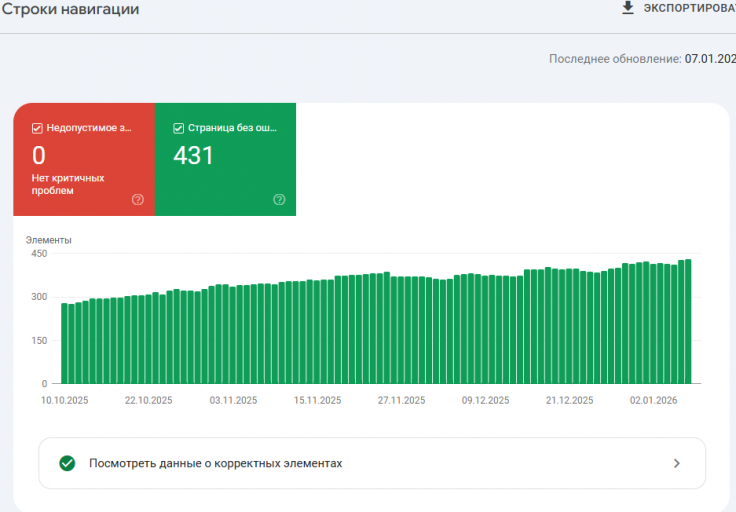736x512 pixels.
Task: Click the export download arrow icon
Action: point(628,8)
